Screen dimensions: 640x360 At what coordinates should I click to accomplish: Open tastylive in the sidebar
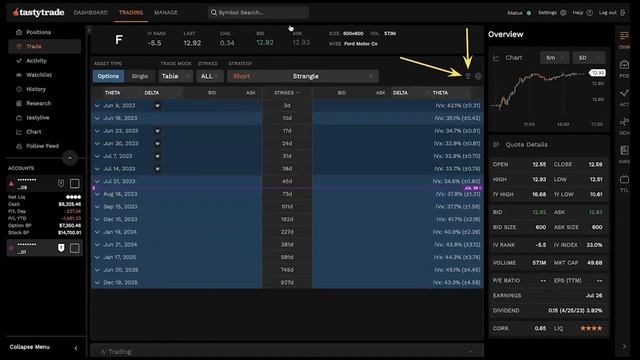[44, 118]
